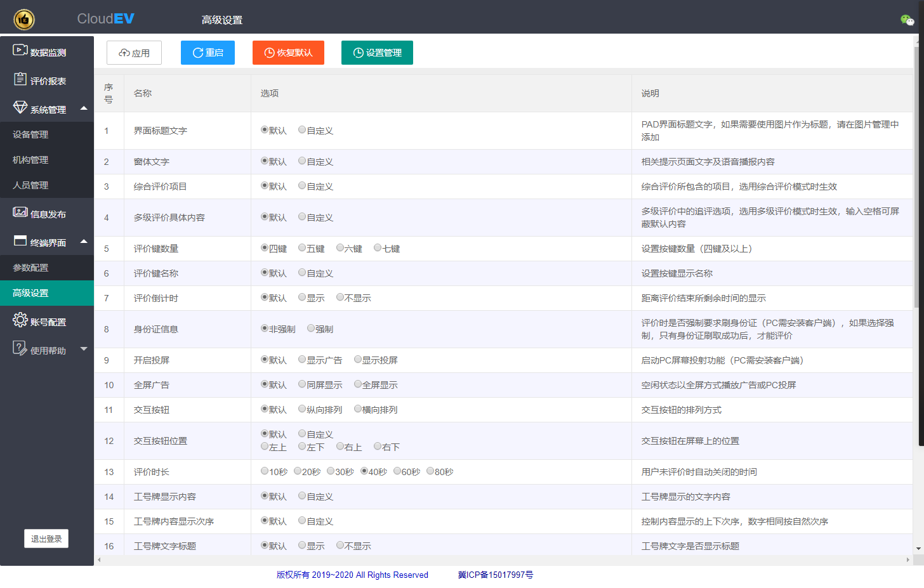Choose 同屏显示 for 全屏广告
924x588 pixels.
pyautogui.click(x=302, y=384)
